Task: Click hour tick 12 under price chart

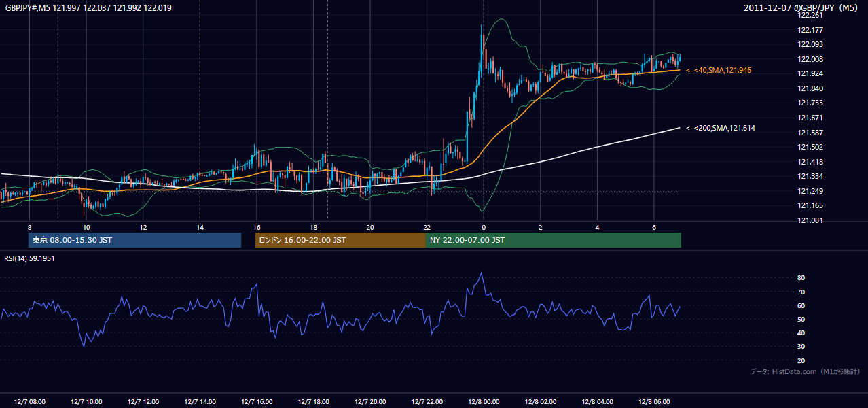Action: (143, 227)
